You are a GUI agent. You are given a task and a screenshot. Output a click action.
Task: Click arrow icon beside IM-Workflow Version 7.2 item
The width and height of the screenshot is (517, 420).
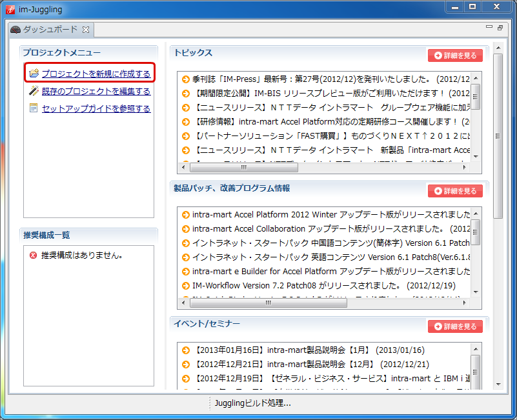[x=186, y=286]
